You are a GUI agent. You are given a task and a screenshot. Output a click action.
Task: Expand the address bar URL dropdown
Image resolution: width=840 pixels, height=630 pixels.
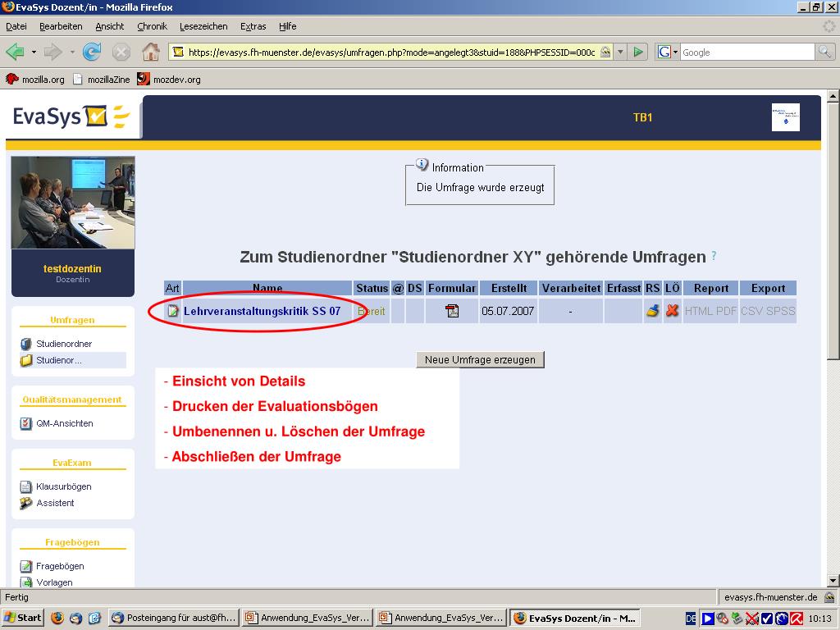pos(620,52)
